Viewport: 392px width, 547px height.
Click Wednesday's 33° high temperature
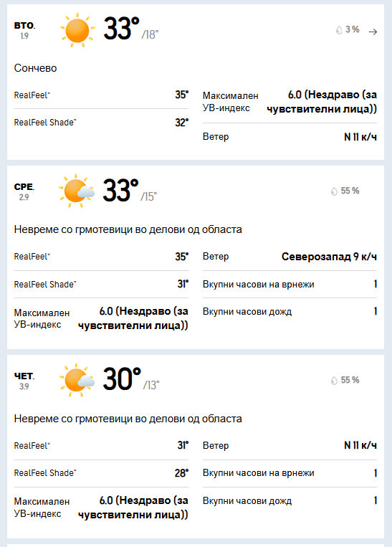[120, 190]
